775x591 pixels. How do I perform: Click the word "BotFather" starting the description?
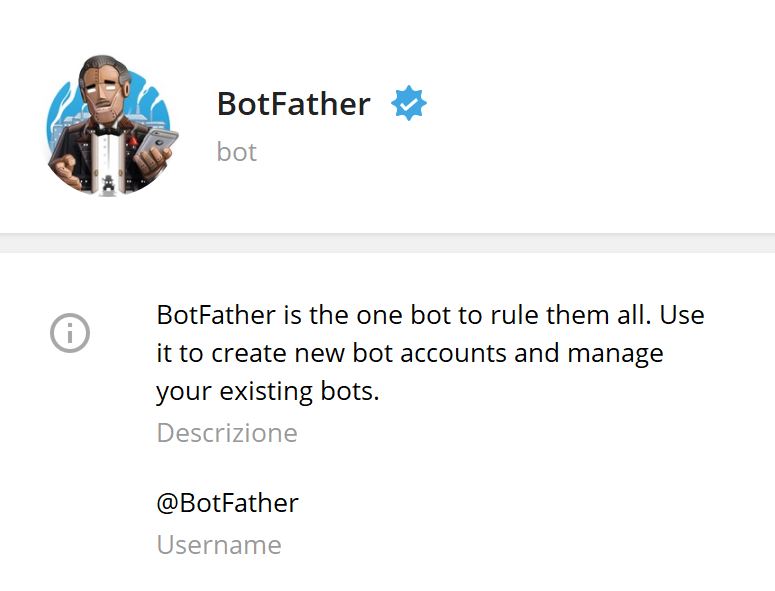pos(212,315)
